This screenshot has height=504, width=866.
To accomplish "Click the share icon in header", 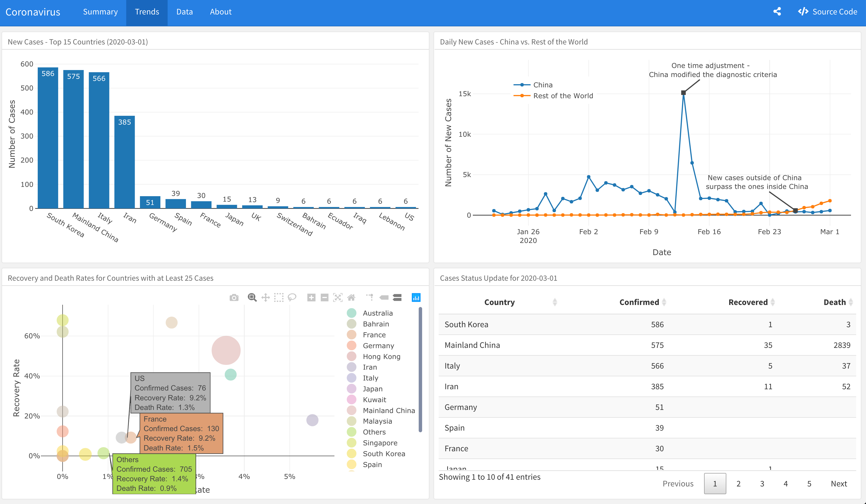I will coord(777,12).
